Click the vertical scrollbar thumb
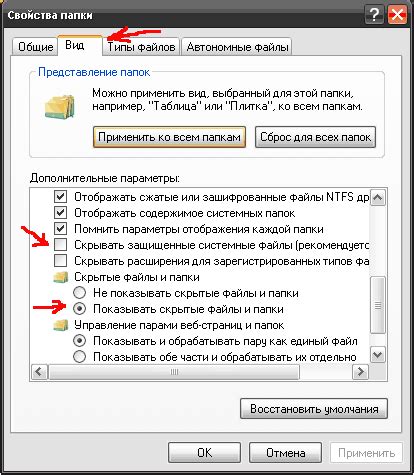Screen dimensions: 414x475 click(378, 305)
